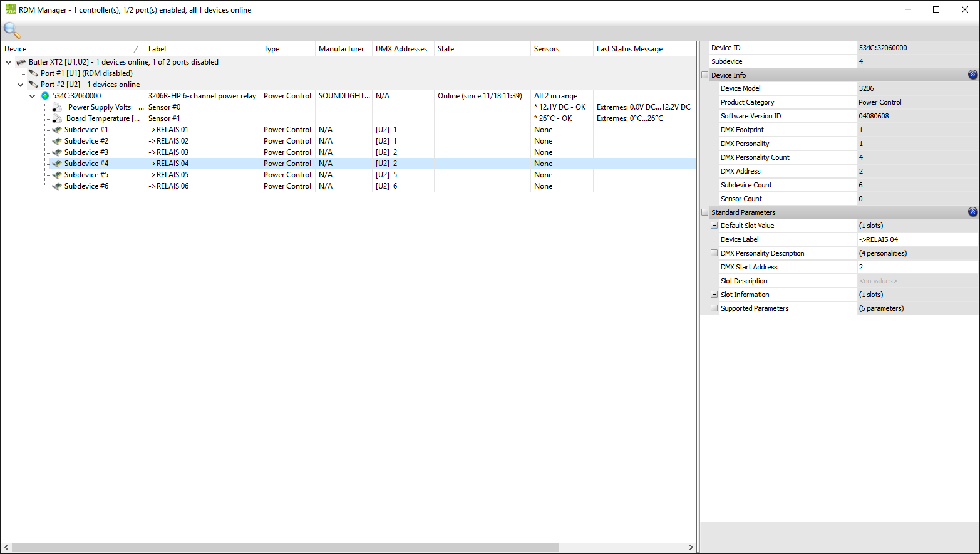Click the Subdevice #6 icon
980x554 pixels.
click(57, 186)
